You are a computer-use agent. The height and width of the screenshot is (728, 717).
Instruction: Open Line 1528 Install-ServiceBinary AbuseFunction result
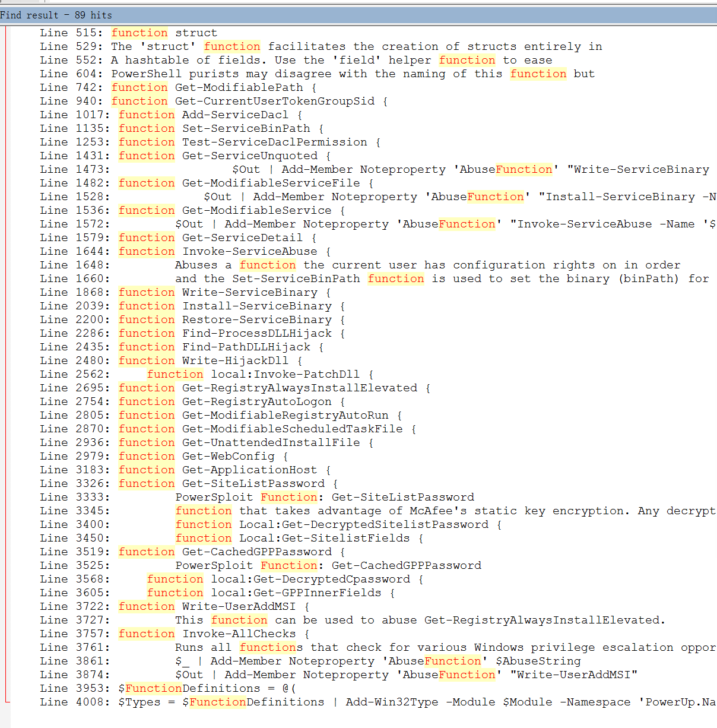[x=378, y=197]
